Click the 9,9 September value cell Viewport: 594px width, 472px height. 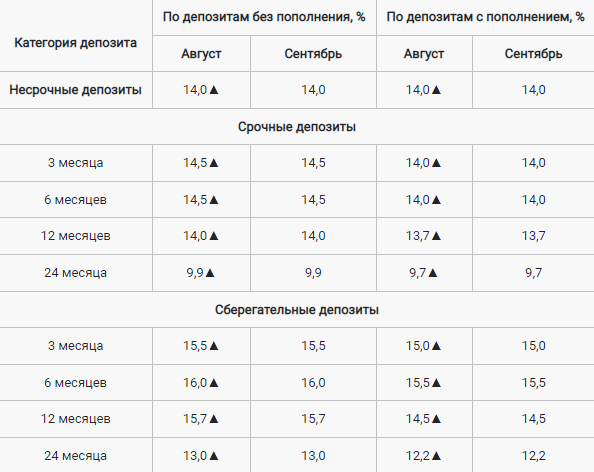tap(313, 273)
